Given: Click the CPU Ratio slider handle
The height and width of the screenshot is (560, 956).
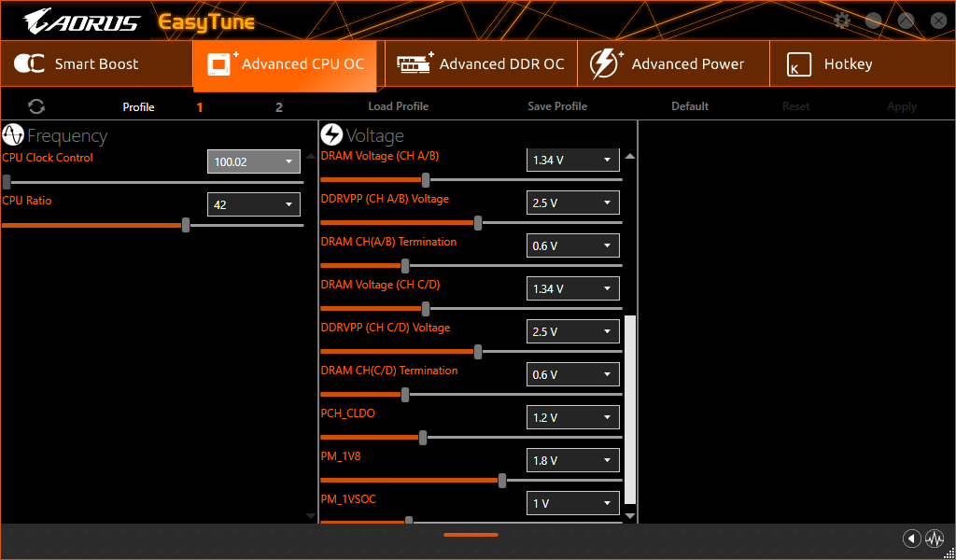Looking at the screenshot, I should tap(186, 225).
